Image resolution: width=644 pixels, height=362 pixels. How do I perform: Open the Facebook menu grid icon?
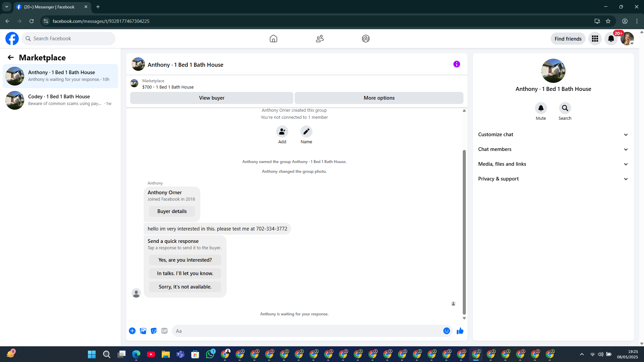pyautogui.click(x=595, y=39)
